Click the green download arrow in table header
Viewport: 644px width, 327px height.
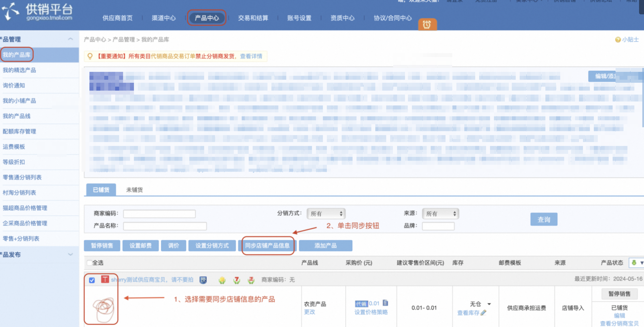(x=634, y=263)
